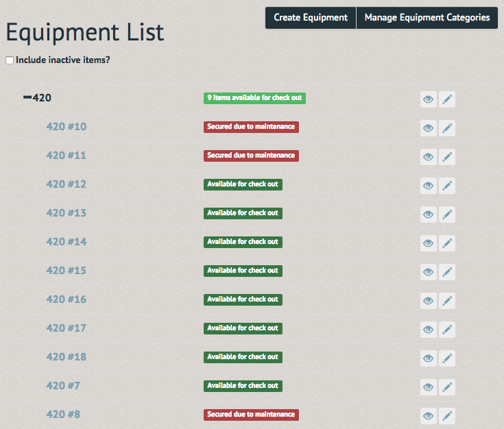Edit the 420 group with pencil icon
Screen dimensions: 504x429
tap(447, 99)
